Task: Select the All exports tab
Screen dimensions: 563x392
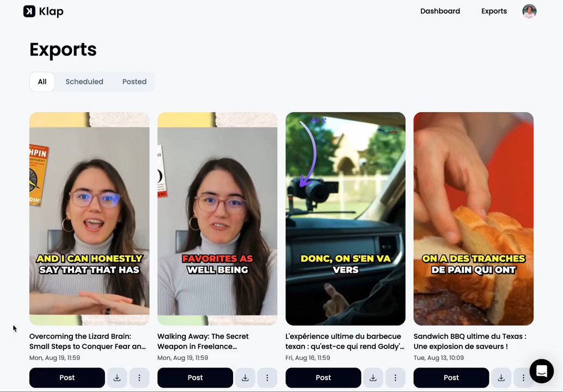Action: 42,82
